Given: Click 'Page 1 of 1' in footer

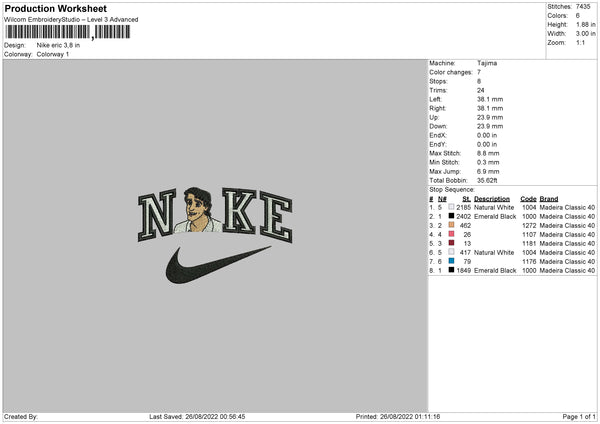Looking at the screenshot, I should tap(579, 417).
